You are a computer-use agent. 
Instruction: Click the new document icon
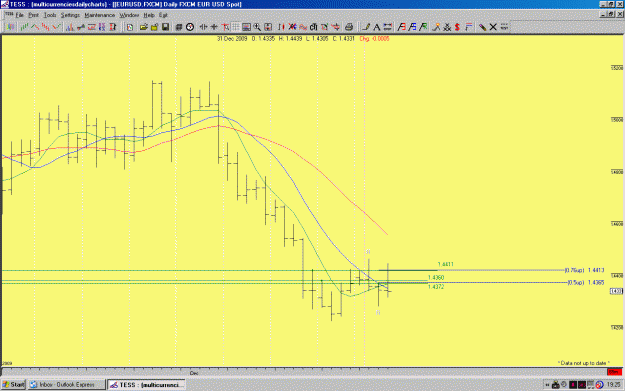(130, 27)
